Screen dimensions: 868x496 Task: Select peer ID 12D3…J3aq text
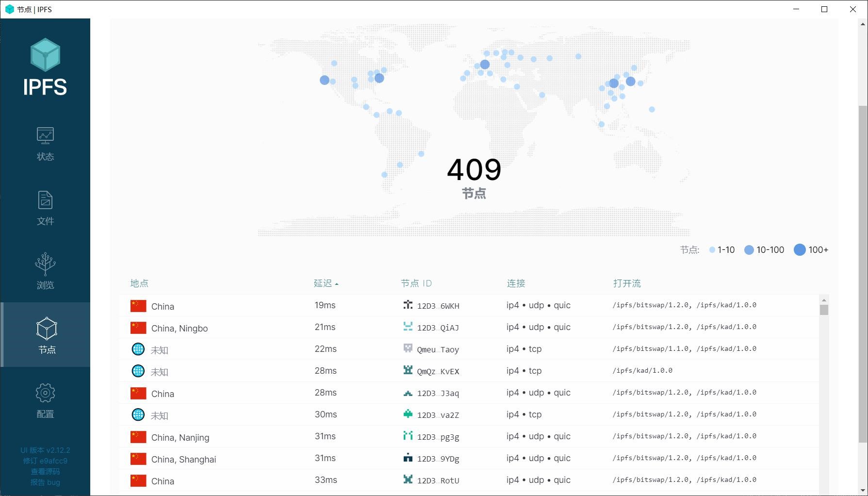pyautogui.click(x=438, y=393)
